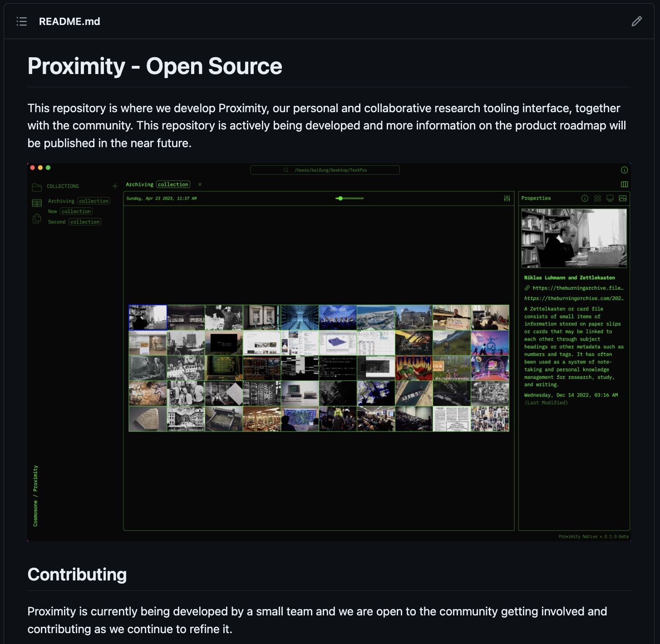The image size is (660, 644).
Task: Click the Properties panel info icon
Action: coord(584,198)
